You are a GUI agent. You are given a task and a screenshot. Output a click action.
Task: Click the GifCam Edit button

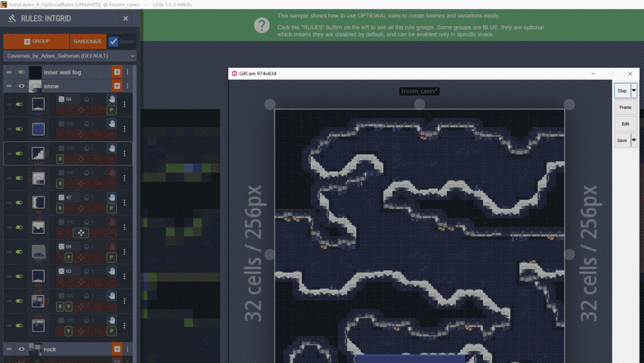[x=626, y=124]
